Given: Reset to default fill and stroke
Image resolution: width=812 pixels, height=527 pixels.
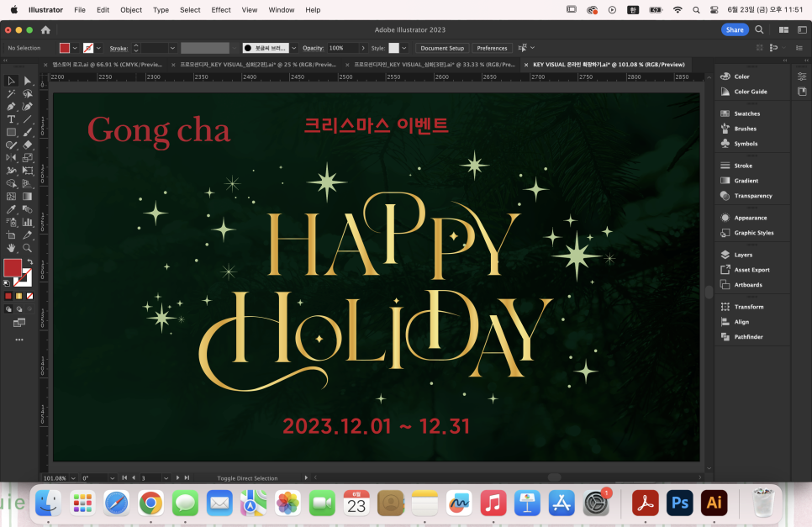Looking at the screenshot, I should pos(7,283).
